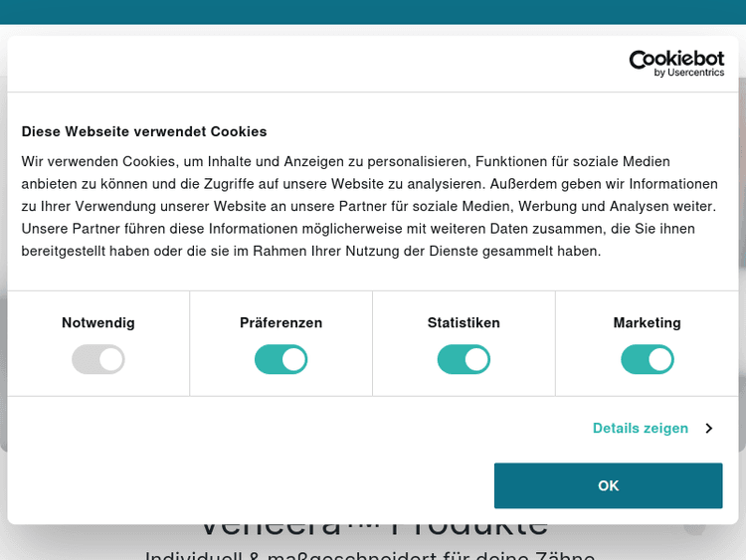Turn off the Statistiken cookies switch
The image size is (746, 560).
pos(464,359)
